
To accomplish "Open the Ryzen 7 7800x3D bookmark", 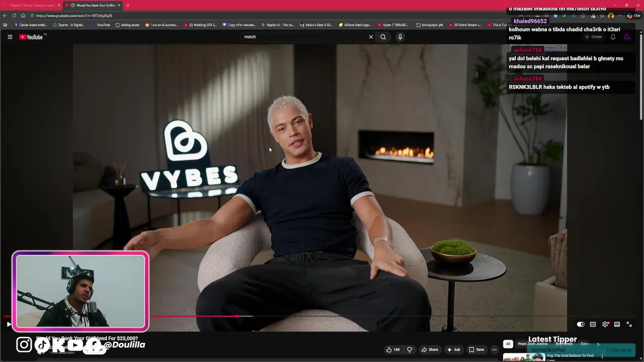I will pos(393,25).
